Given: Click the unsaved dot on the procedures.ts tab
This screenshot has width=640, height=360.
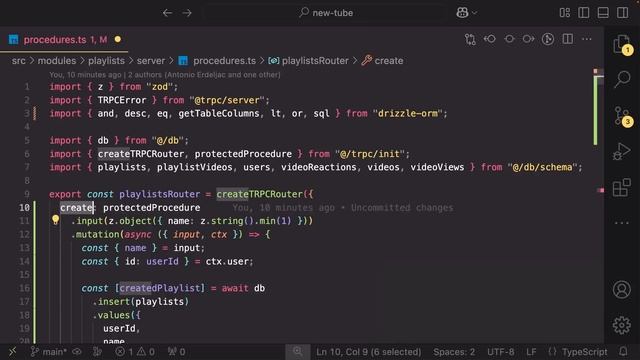Looking at the screenshot, I should 118,40.
